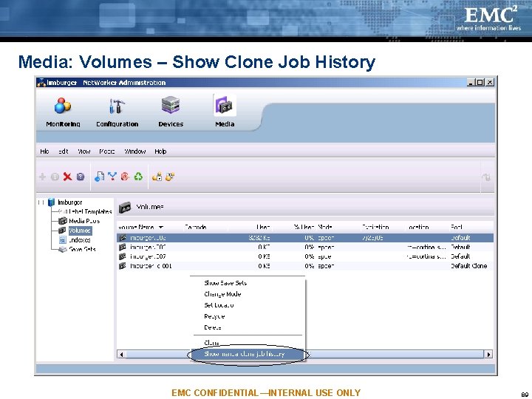Select Label Templates in the tree
The width and height of the screenshot is (532, 399).
click(x=90, y=212)
